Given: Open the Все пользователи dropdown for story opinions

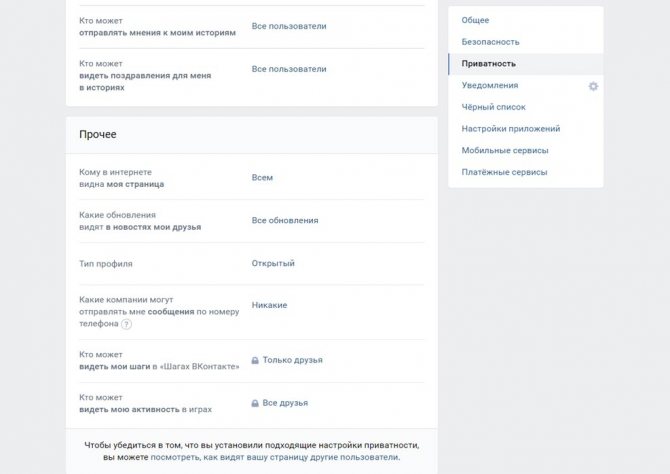Looking at the screenshot, I should pyautogui.click(x=289, y=26).
